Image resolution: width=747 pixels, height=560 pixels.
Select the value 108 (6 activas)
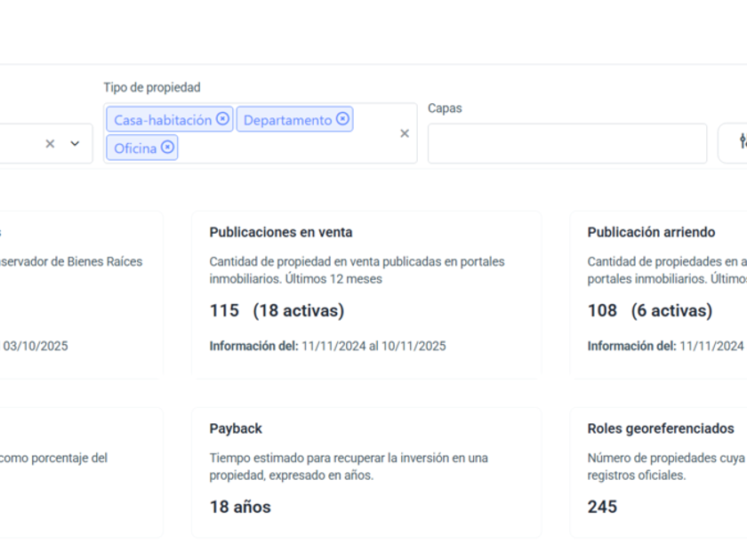pyautogui.click(x=650, y=310)
